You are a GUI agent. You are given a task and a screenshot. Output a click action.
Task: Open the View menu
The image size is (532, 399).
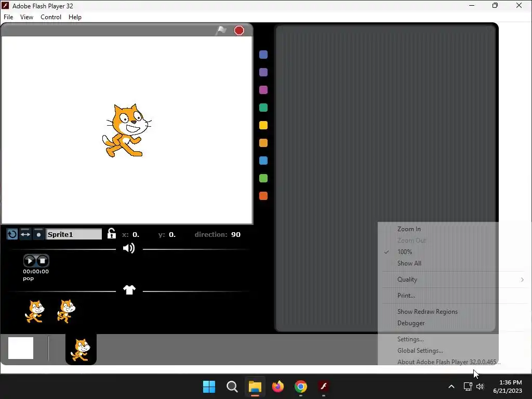coord(26,17)
